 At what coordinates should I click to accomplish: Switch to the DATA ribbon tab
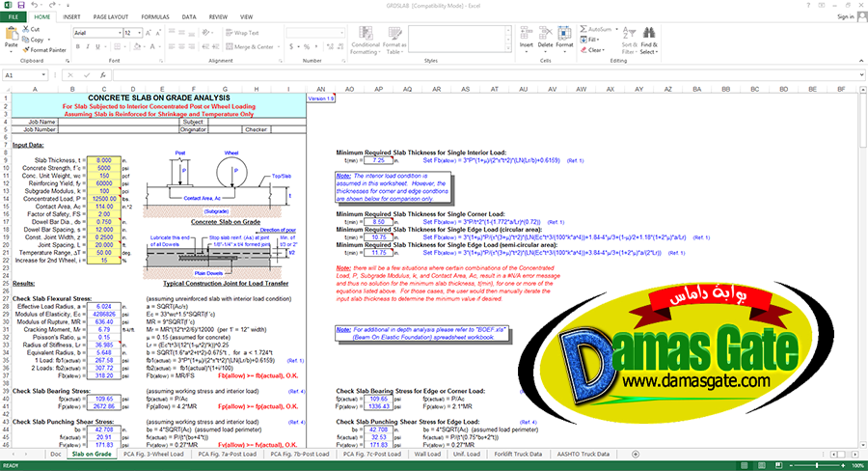(189, 17)
